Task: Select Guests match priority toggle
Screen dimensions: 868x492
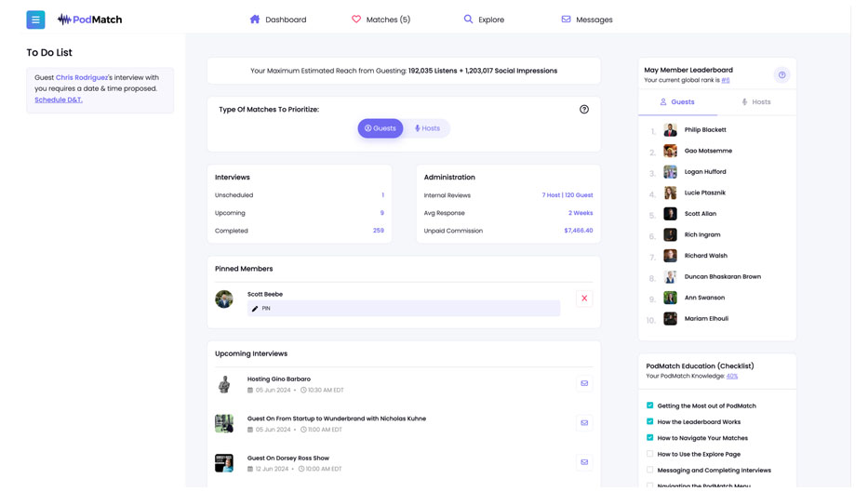Action: point(381,128)
